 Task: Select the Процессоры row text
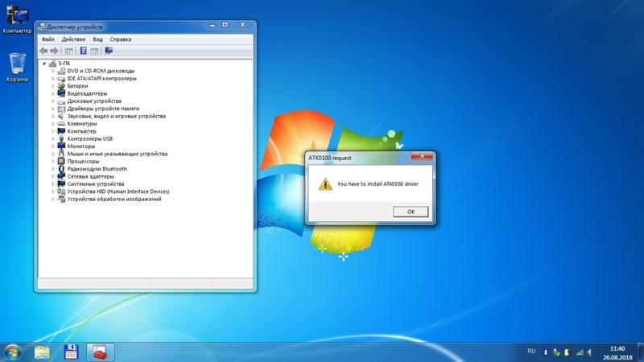[x=83, y=162]
